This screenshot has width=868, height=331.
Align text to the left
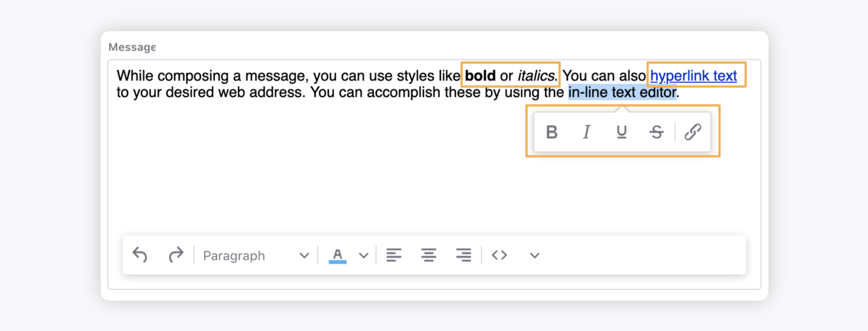(x=394, y=255)
